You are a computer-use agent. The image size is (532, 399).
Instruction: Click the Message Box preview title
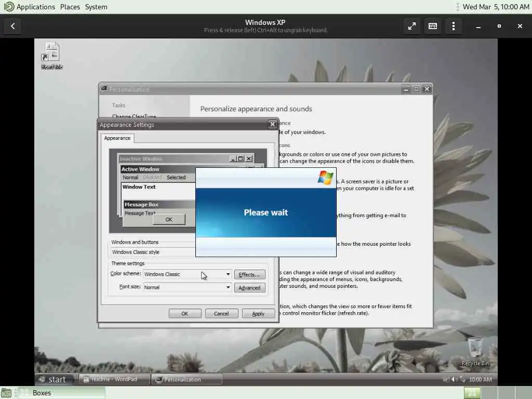pyautogui.click(x=141, y=205)
